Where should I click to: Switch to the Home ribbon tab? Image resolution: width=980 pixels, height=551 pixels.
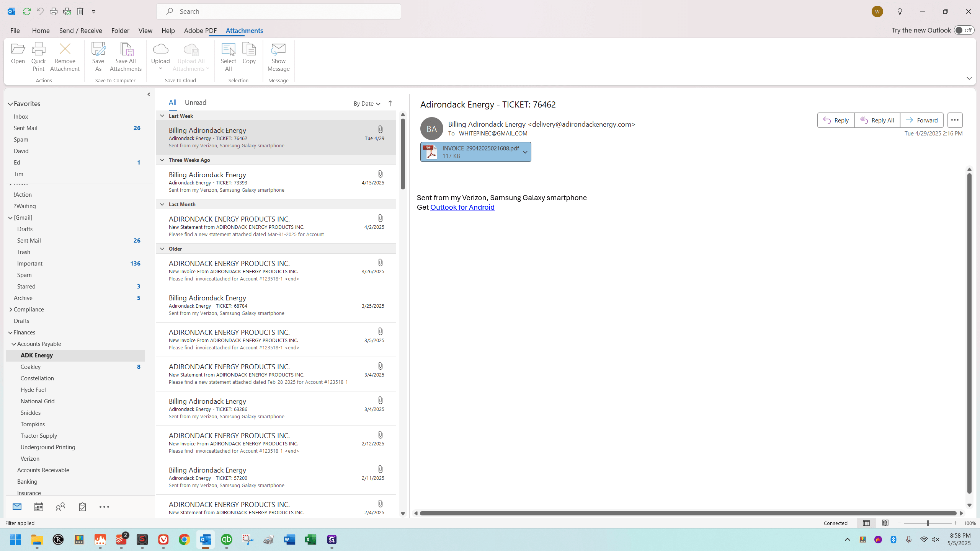[41, 31]
